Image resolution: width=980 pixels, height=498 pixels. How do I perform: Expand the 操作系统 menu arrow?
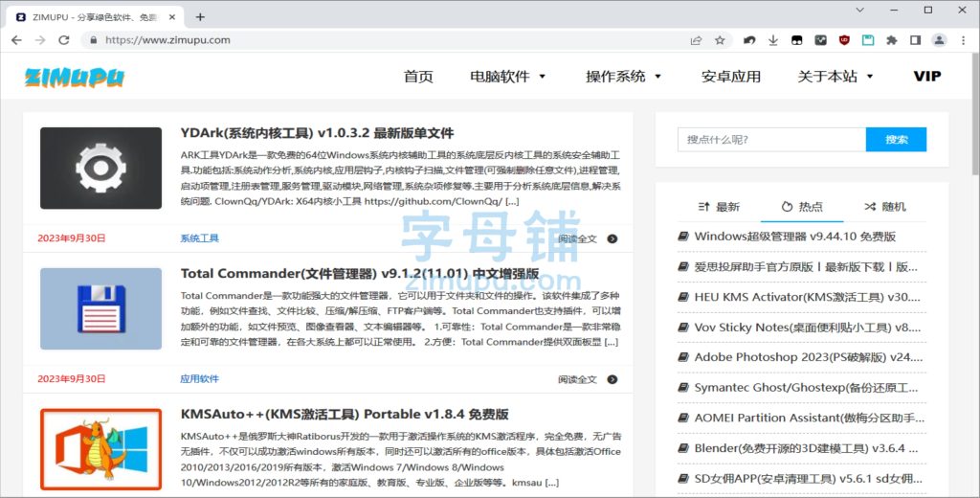(x=657, y=77)
